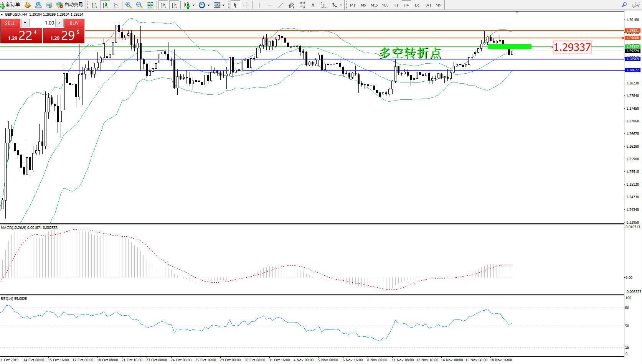642x364 pixels.
Task: Choose the text label tool
Action: [313, 5]
